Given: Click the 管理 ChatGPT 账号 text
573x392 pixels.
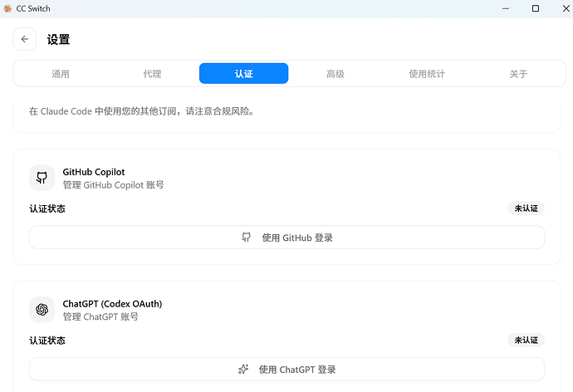Looking at the screenshot, I should click(100, 316).
